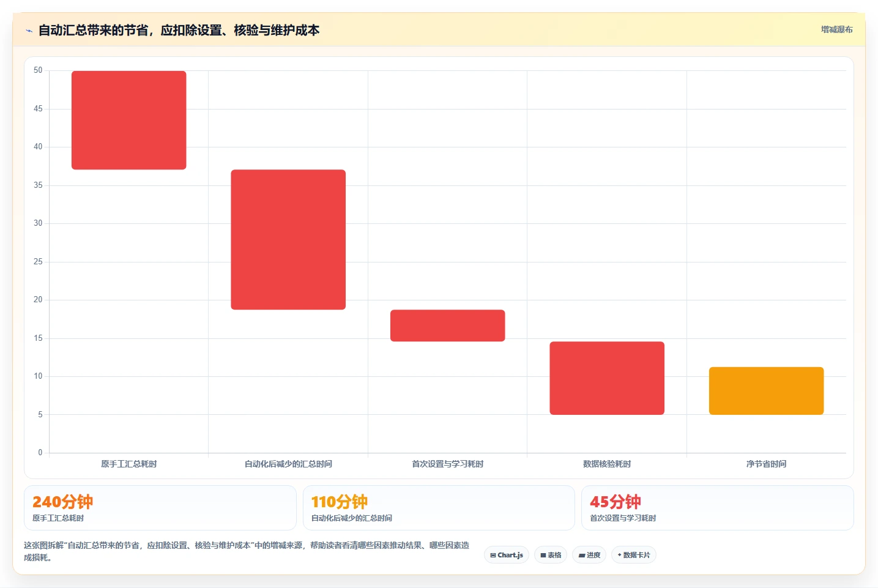The width and height of the screenshot is (878, 588).
Task: Click the x-axis label 首次设置与学习耗时
Action: [448, 464]
